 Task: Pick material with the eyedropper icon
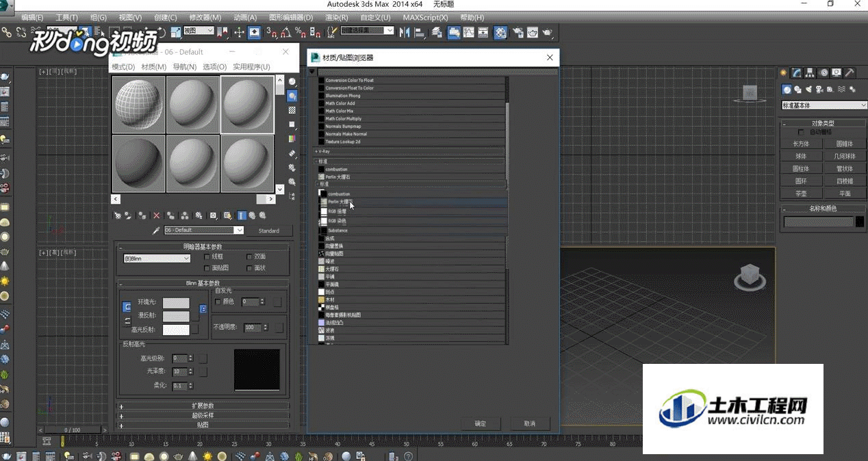tap(156, 230)
